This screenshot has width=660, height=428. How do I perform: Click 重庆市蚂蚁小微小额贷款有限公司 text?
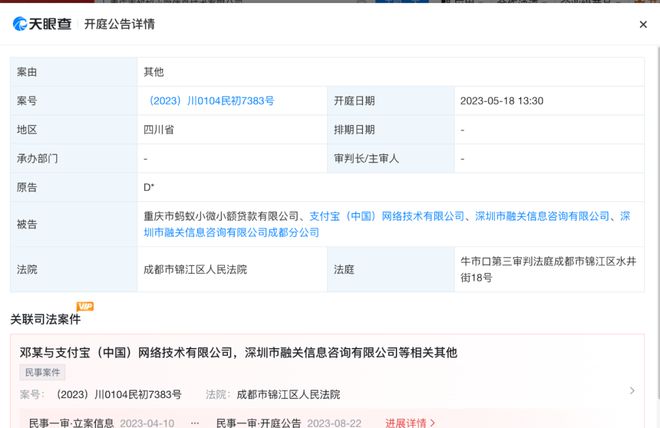coord(221,216)
